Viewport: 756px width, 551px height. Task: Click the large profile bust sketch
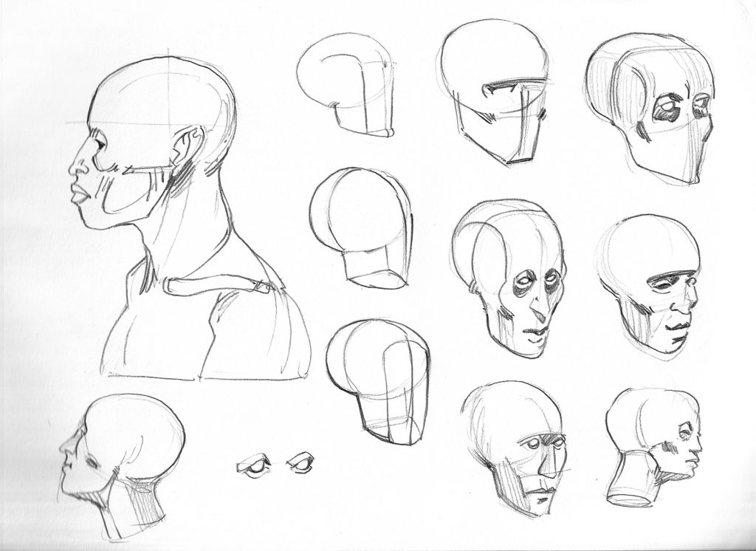coord(188,217)
